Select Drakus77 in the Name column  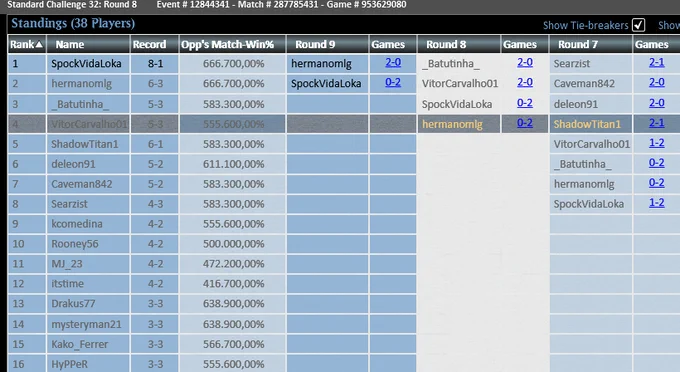click(x=73, y=303)
